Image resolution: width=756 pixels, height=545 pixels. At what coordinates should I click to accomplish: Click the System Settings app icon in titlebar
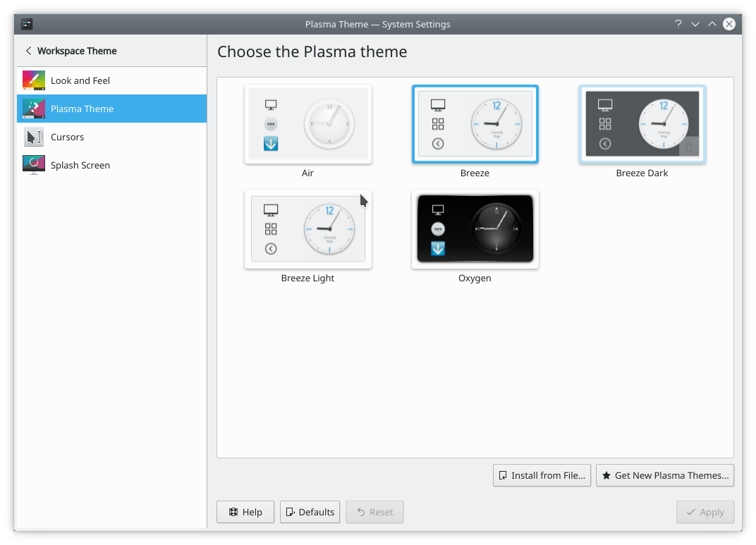coord(27,24)
